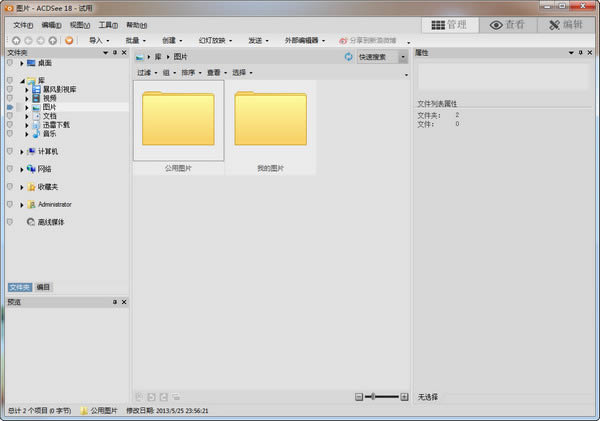Click the 过滤 filter button
The width and height of the screenshot is (600, 421).
tap(147, 72)
